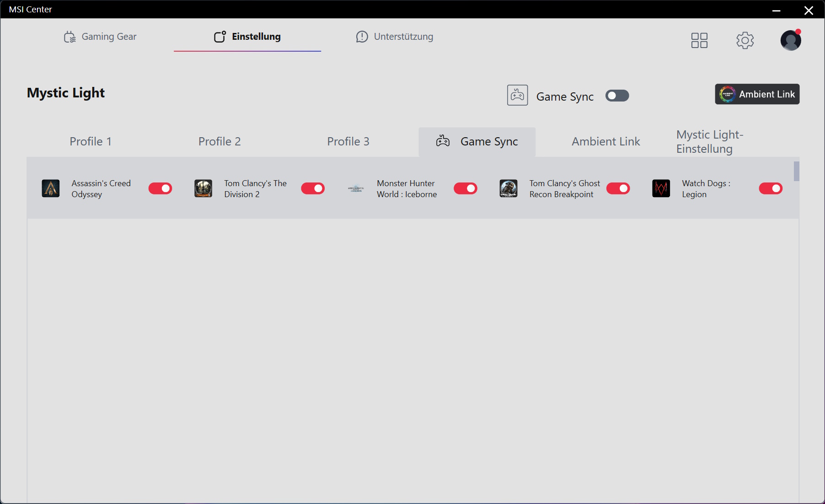Click the gamepad icon beside Game Sync
The image size is (825, 504).
(x=517, y=95)
